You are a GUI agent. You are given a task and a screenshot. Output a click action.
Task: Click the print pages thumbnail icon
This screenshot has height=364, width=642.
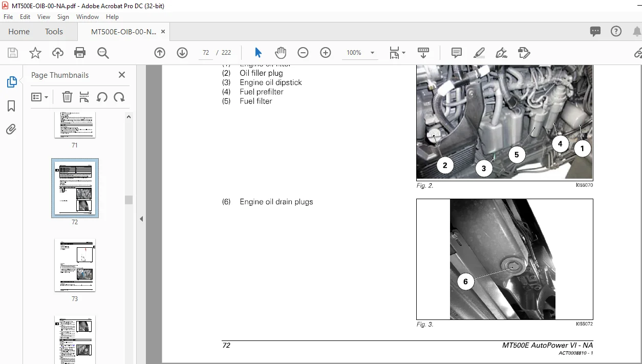(x=84, y=97)
